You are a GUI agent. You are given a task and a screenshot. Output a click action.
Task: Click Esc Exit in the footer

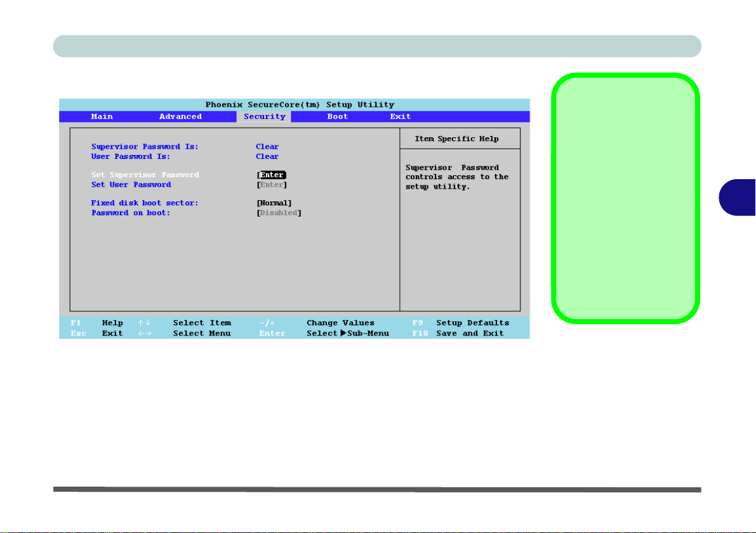point(96,334)
